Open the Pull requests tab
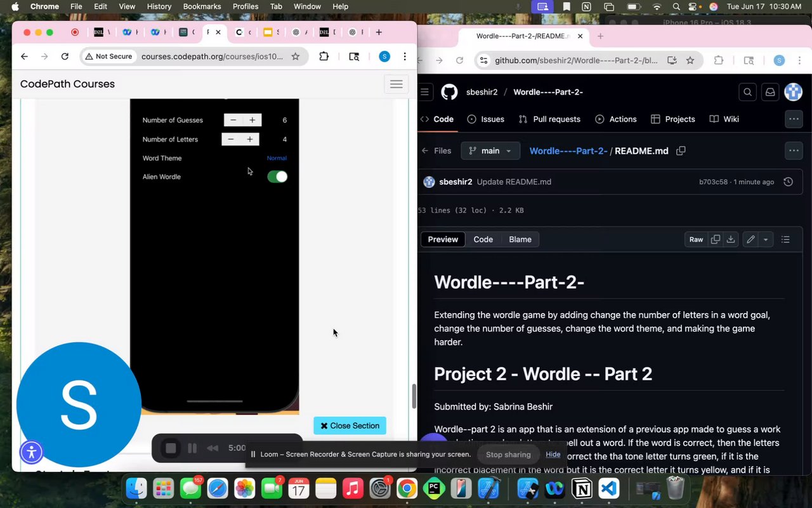Viewport: 812px width, 508px height. (x=549, y=119)
